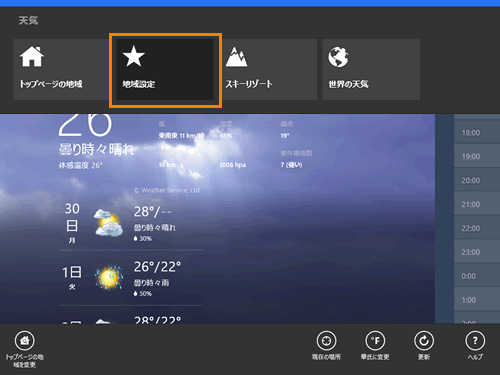Select the 19:00 hourly forecast entry

tap(477, 156)
